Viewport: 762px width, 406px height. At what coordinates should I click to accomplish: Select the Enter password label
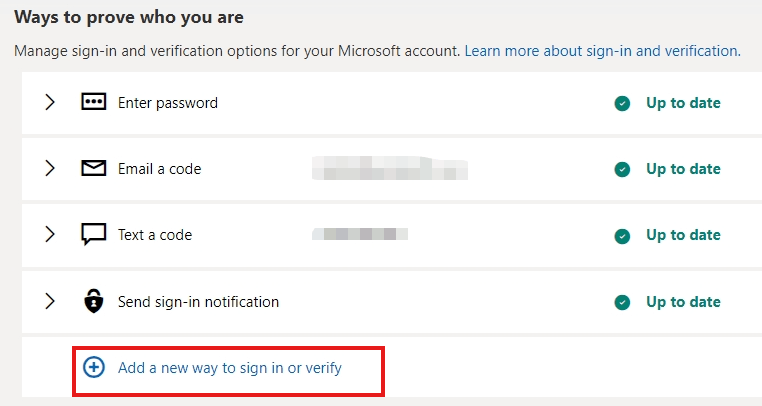[x=168, y=103]
